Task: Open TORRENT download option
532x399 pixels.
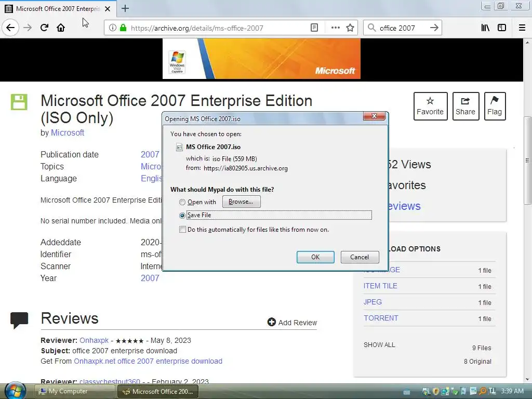Action: (x=381, y=318)
